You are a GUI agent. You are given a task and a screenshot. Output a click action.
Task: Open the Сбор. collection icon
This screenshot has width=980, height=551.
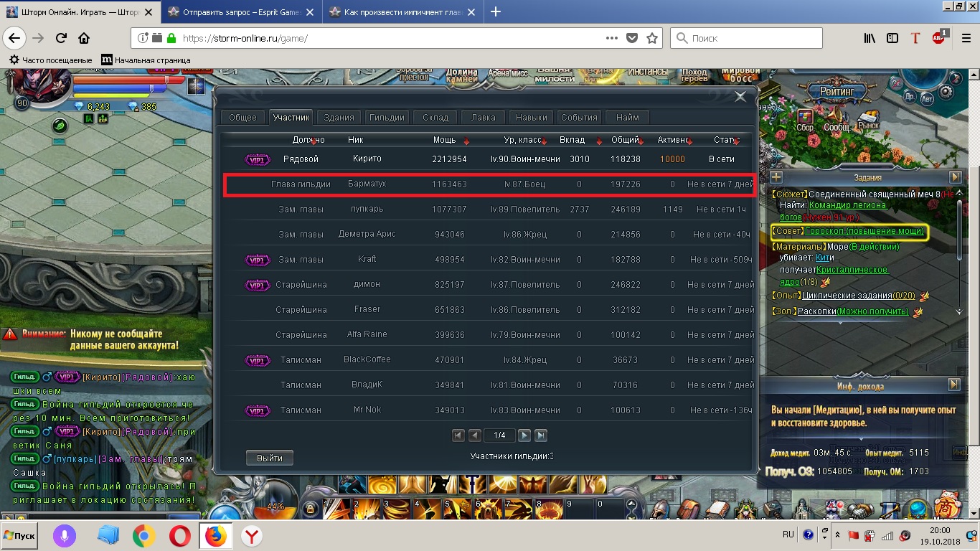805,118
